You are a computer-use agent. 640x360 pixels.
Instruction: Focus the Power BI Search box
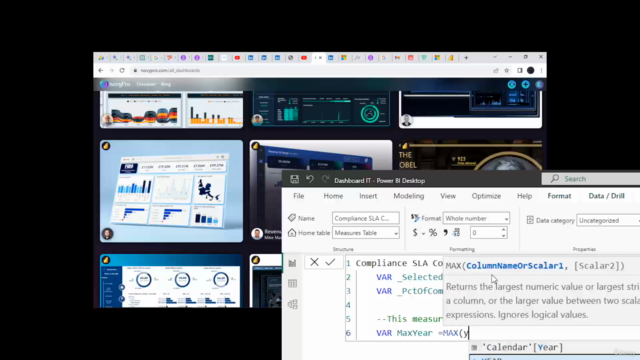click(x=591, y=179)
